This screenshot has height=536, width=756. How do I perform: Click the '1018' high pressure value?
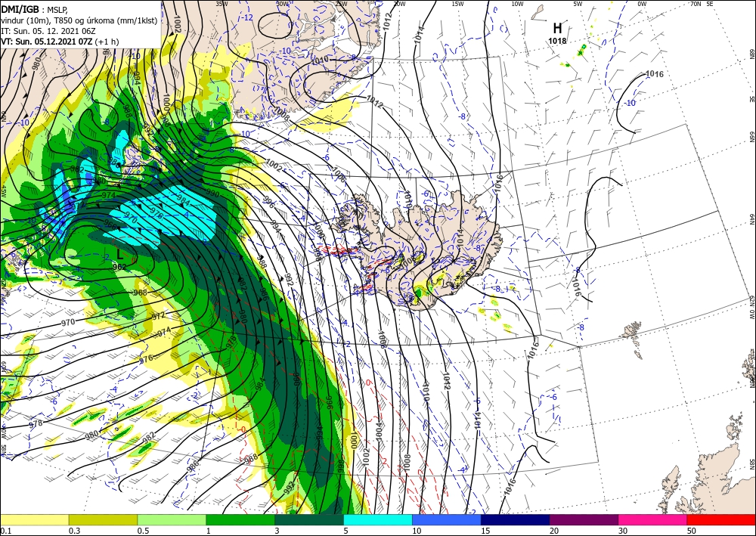coord(557,41)
